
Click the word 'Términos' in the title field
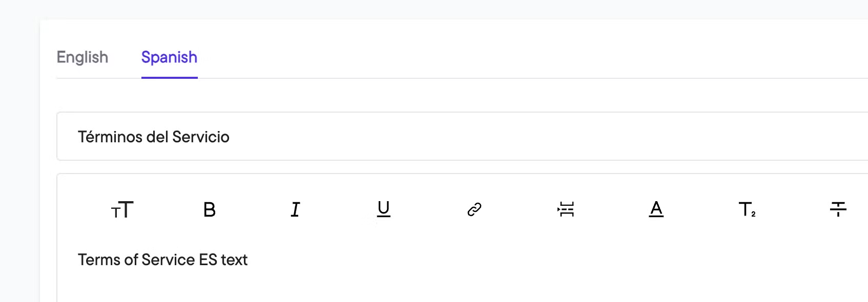[110, 137]
